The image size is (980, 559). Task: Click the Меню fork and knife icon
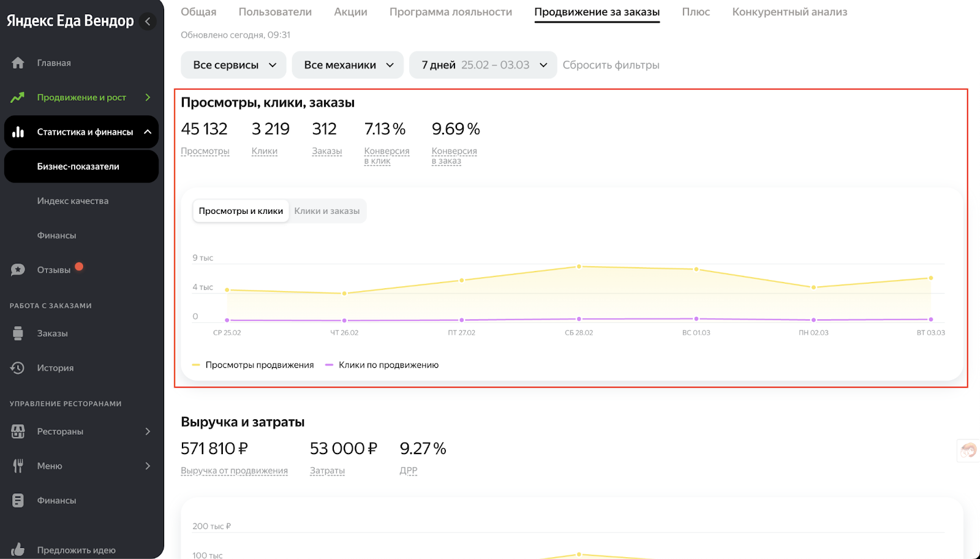[18, 466]
